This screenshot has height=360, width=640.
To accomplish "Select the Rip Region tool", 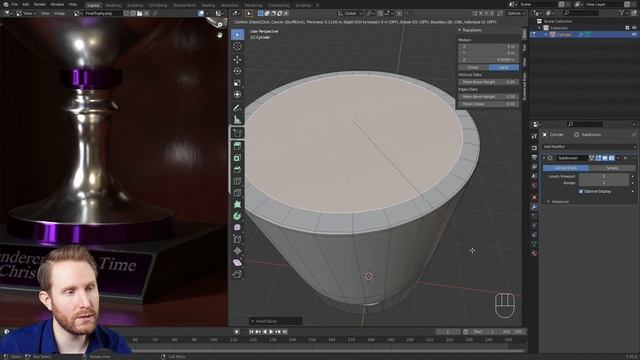I will point(237,274).
